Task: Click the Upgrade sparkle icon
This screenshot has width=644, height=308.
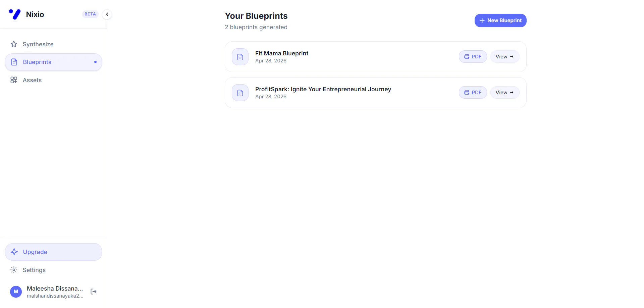Action: (x=14, y=252)
